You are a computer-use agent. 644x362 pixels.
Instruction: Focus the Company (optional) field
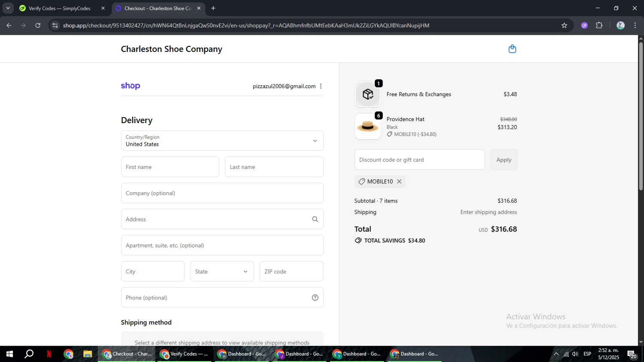[x=222, y=193]
